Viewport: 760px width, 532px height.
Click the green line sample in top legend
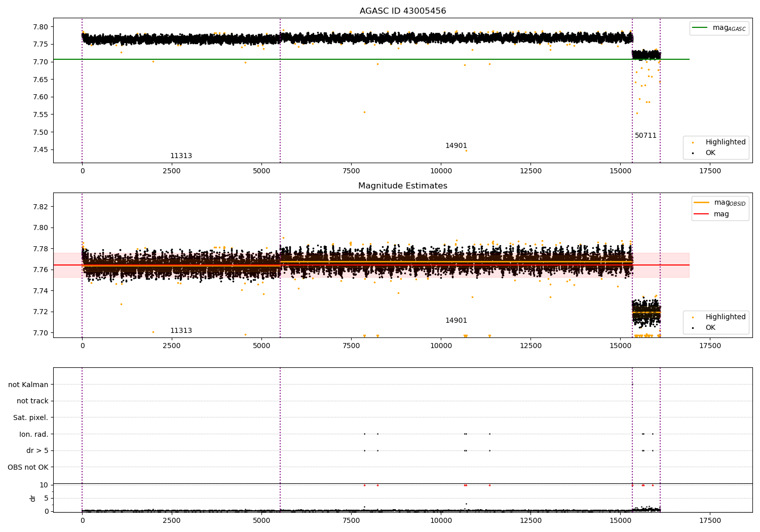tap(700, 28)
